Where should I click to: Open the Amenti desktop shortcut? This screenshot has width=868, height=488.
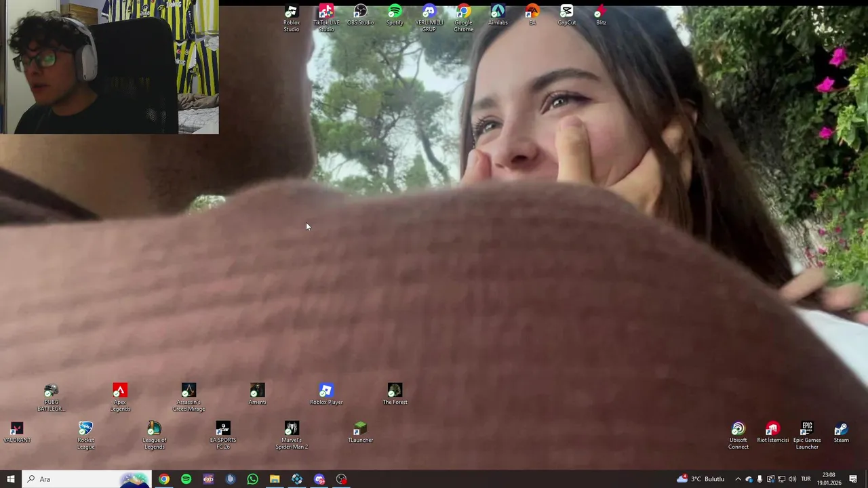coord(257,395)
